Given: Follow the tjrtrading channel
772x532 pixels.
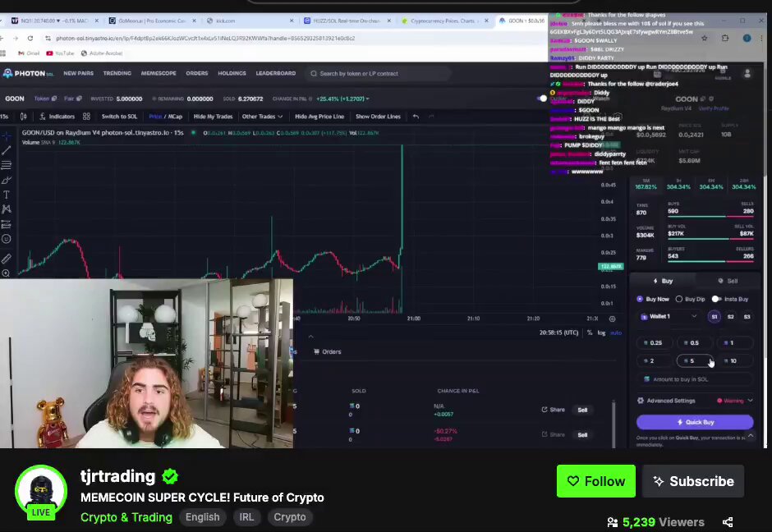Looking at the screenshot, I should tap(595, 481).
